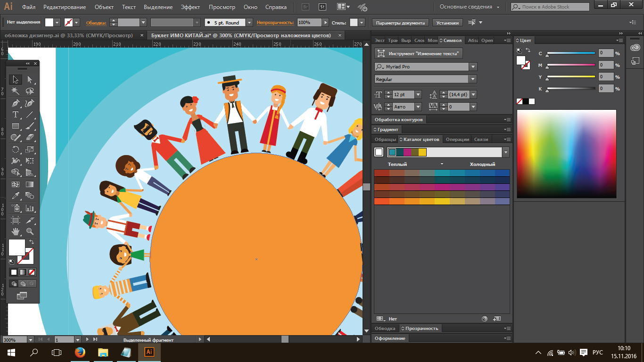Click the Обводка stroke link in control bar
Screen dimensions: 644x362
(96, 23)
